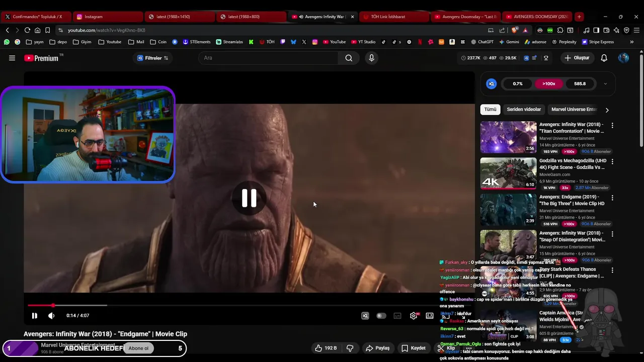Open options for The Big Three video
The image size is (644, 362).
[612, 198]
